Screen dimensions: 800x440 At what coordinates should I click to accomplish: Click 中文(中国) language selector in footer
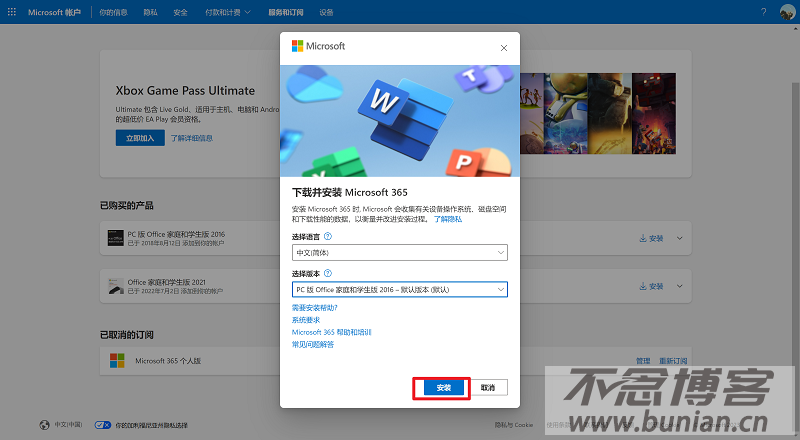(x=68, y=425)
